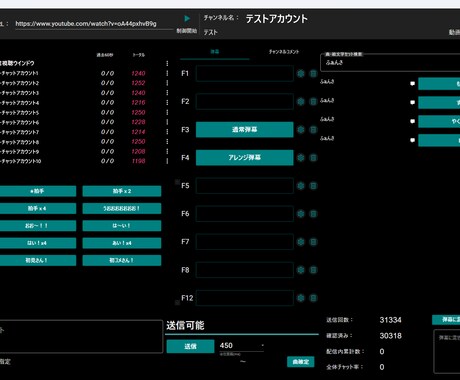Click the 曲確定 button
Screen dimensions: 460x380
tap(301, 362)
